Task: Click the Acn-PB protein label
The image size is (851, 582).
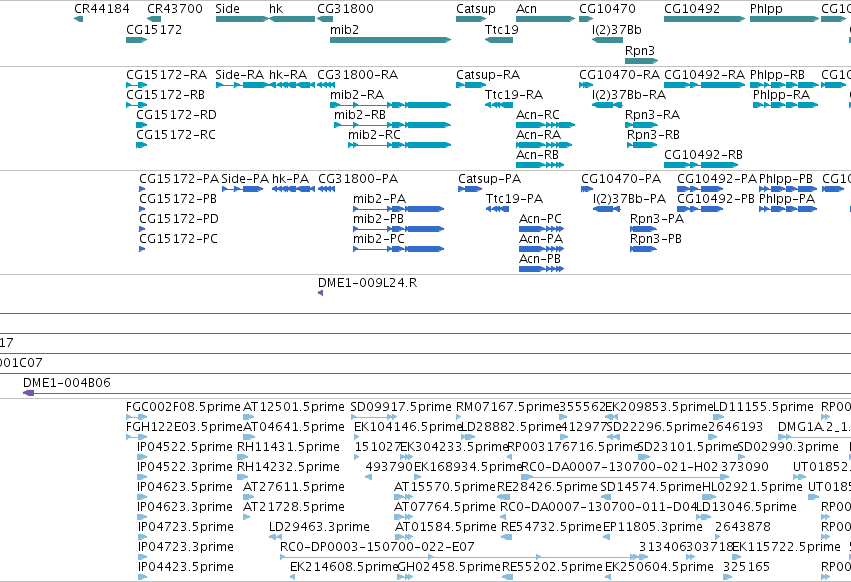Action: click(539, 259)
